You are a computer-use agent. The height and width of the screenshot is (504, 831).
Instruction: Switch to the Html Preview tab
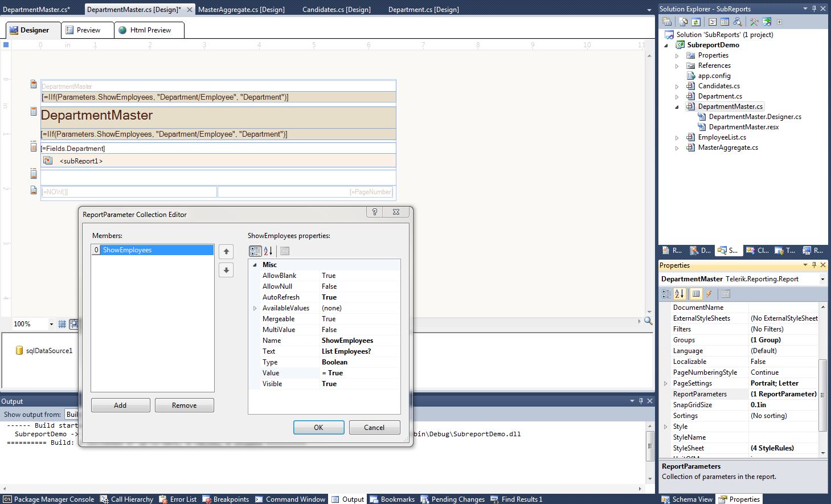149,30
